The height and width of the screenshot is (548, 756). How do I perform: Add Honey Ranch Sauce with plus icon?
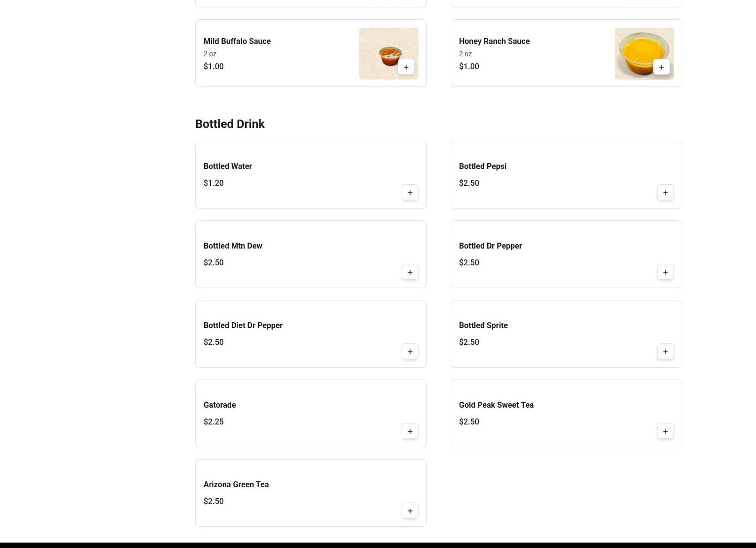[x=662, y=67]
